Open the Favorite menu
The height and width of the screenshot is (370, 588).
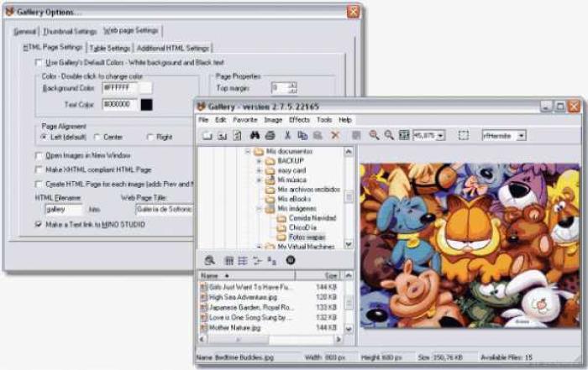coord(245,120)
